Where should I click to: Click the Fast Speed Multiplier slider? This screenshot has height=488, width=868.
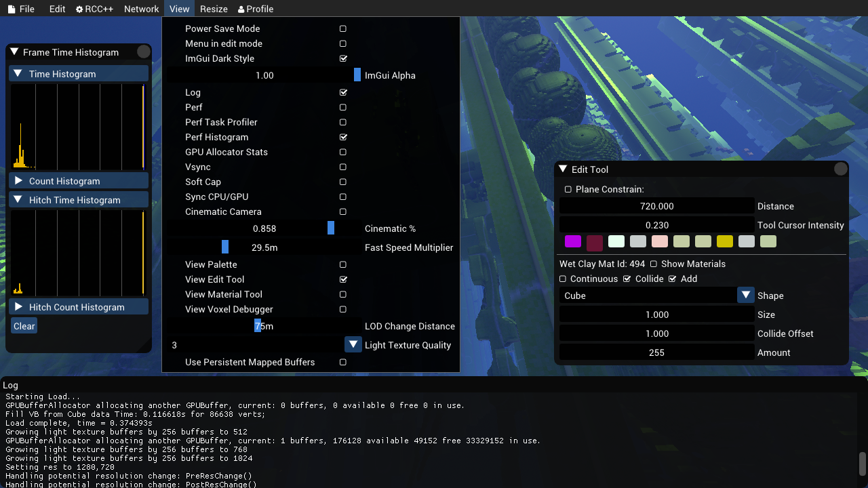click(x=264, y=247)
